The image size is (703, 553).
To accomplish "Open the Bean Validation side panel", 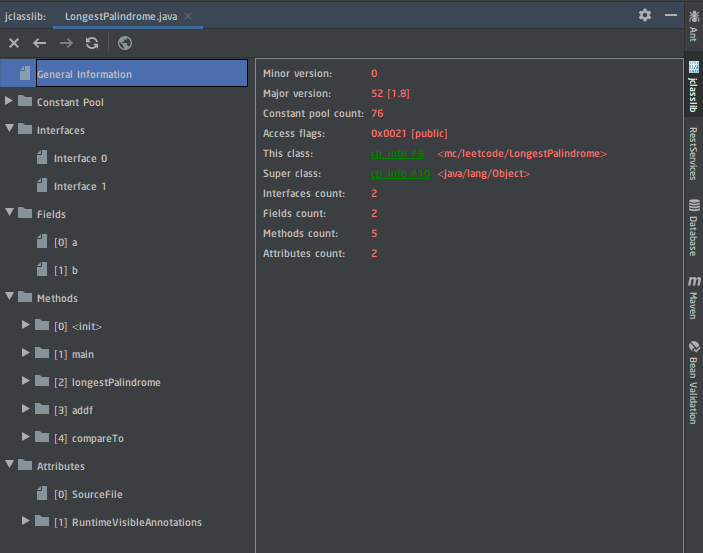I will pyautogui.click(x=693, y=382).
